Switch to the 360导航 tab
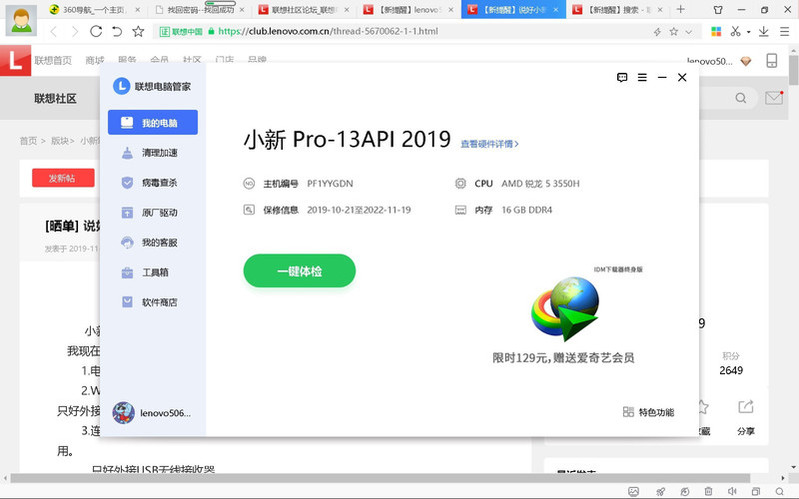The image size is (799, 499). 93,10
